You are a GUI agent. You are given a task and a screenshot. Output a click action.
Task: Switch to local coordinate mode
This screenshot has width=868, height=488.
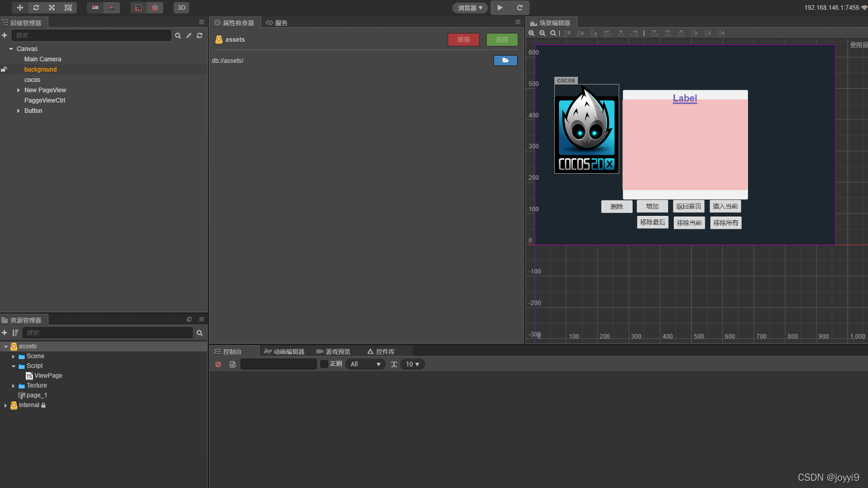[139, 8]
